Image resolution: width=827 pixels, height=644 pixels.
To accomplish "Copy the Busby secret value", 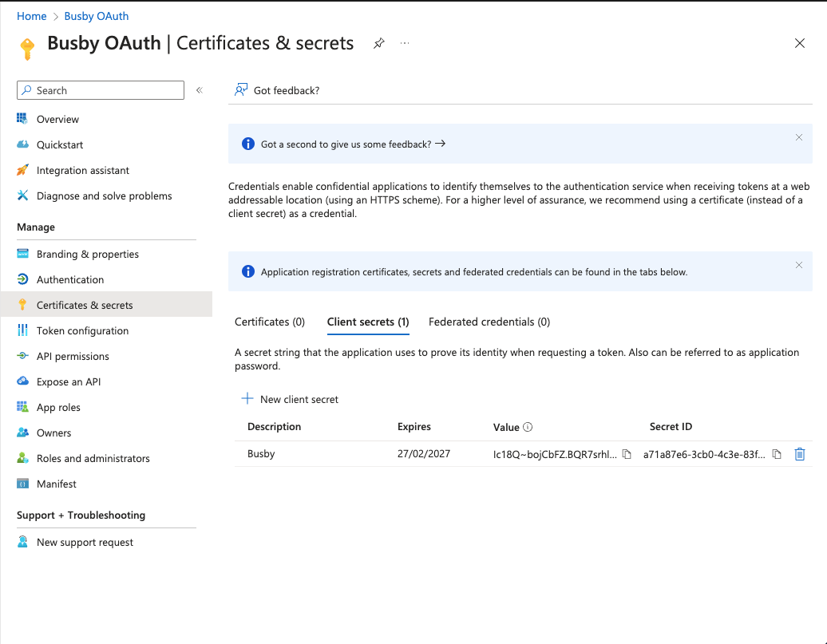I will pos(627,454).
